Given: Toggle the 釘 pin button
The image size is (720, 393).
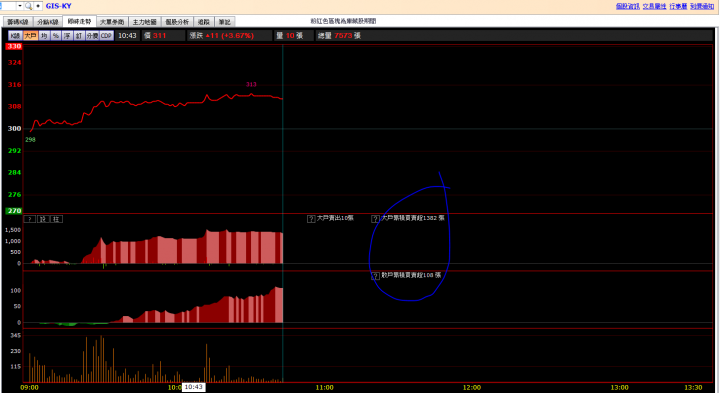Looking at the screenshot, I should (x=79, y=35).
